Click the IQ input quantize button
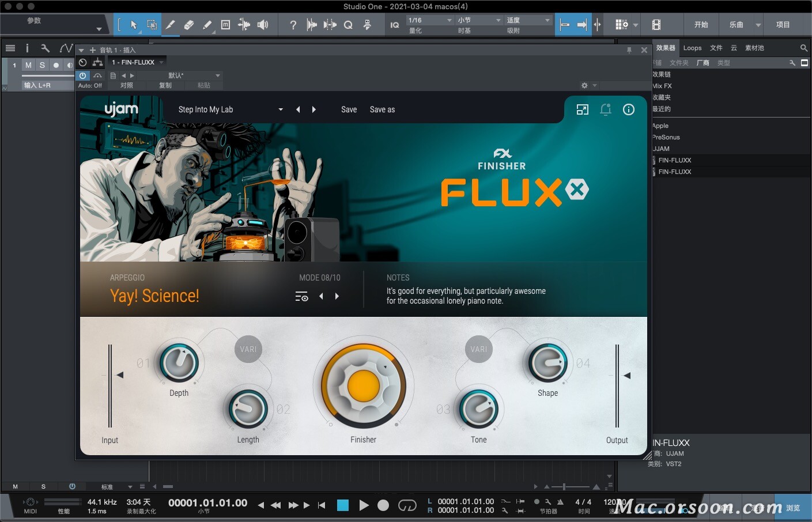 395,25
